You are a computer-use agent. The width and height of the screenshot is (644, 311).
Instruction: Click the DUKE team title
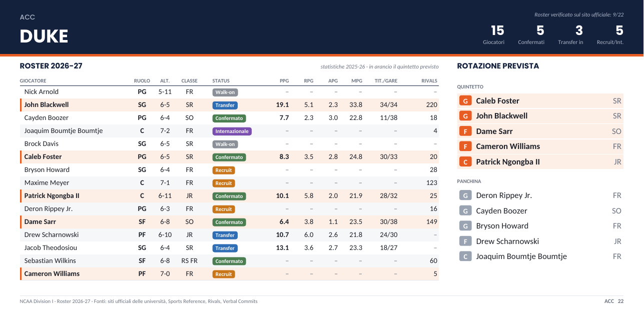coord(44,36)
